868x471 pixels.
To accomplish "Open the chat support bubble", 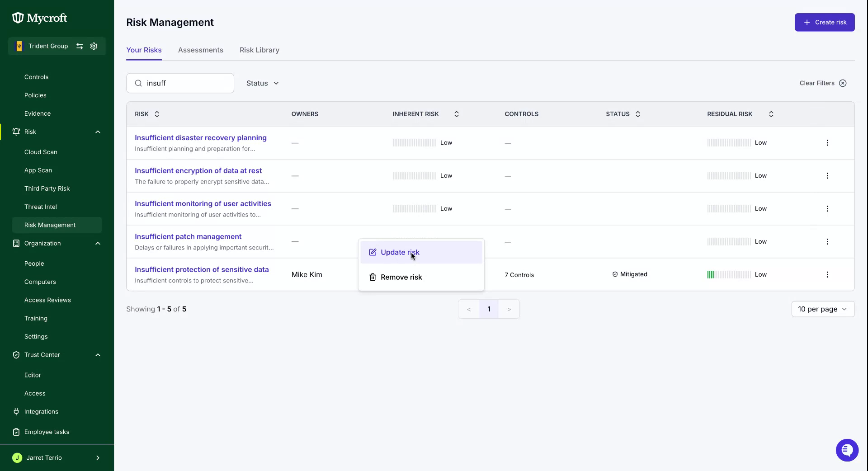I will (x=847, y=450).
